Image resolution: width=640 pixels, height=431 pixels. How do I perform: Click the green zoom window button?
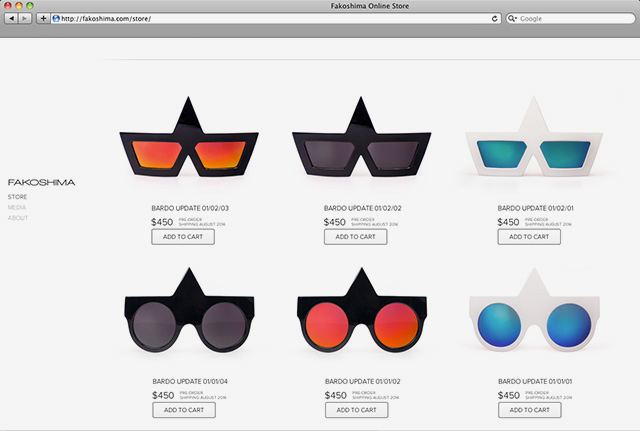coord(30,6)
